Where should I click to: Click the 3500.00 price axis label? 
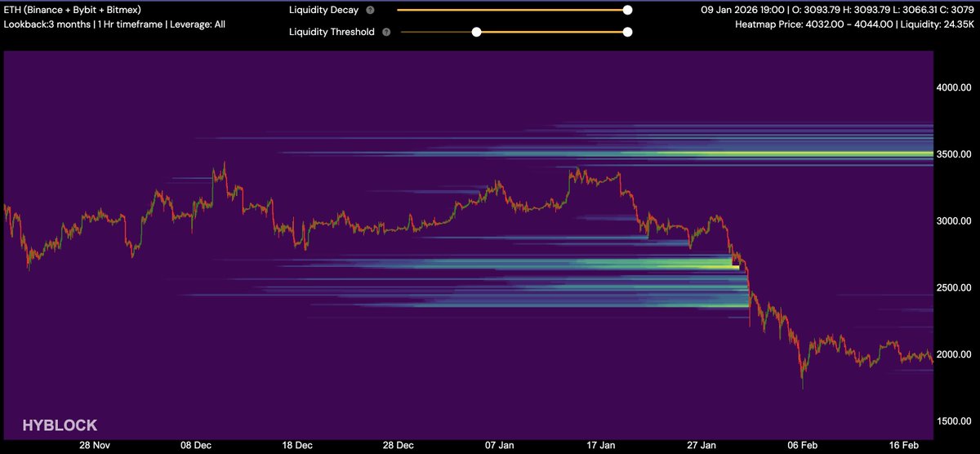click(x=954, y=154)
